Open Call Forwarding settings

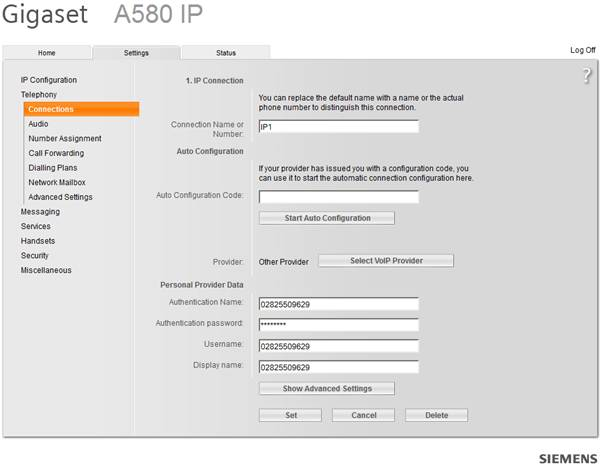pyautogui.click(x=56, y=153)
